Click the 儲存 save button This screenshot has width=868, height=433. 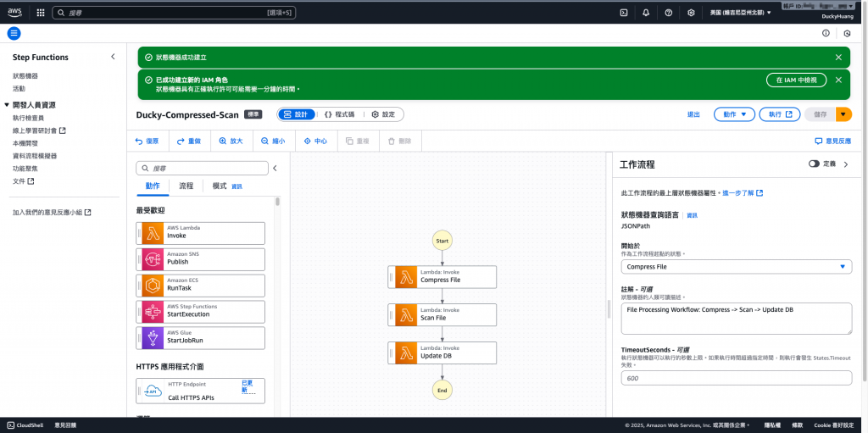pos(820,114)
